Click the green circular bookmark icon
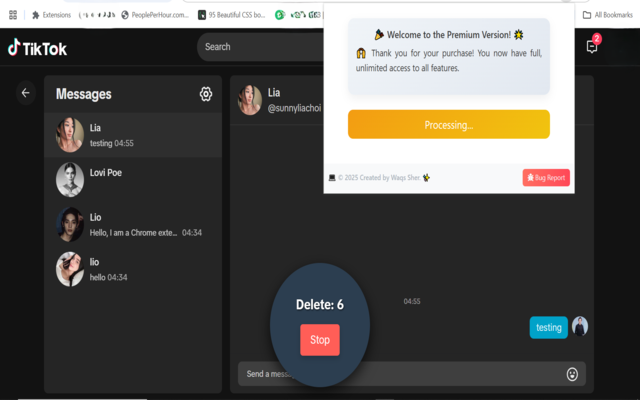This screenshot has height=400, width=640. pyautogui.click(x=280, y=15)
